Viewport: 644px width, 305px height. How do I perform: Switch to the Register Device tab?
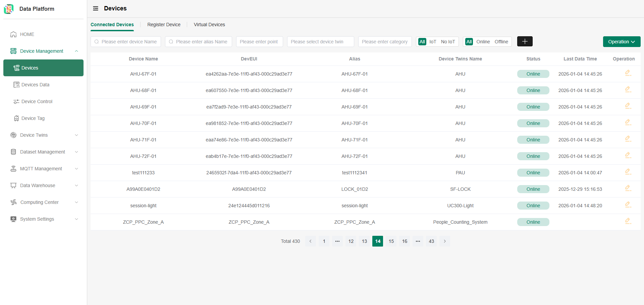coord(164,25)
